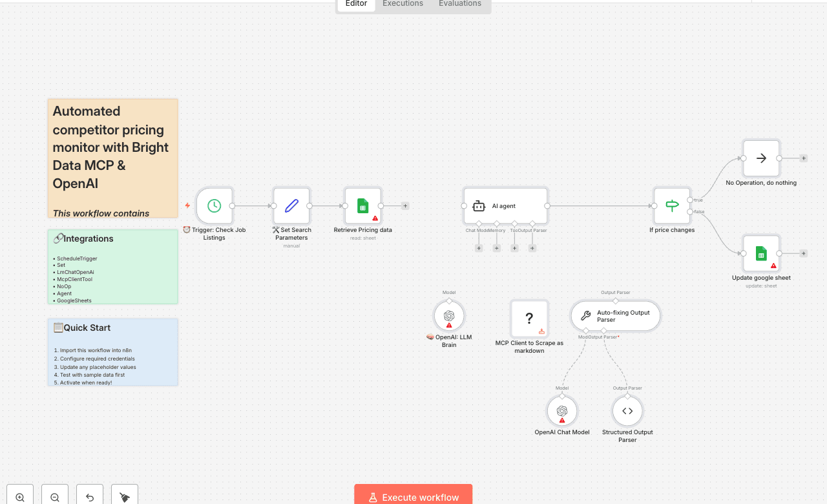The height and width of the screenshot is (504, 827).
Task: Open the Trigger: Check Job Listings node
Action: point(214,205)
